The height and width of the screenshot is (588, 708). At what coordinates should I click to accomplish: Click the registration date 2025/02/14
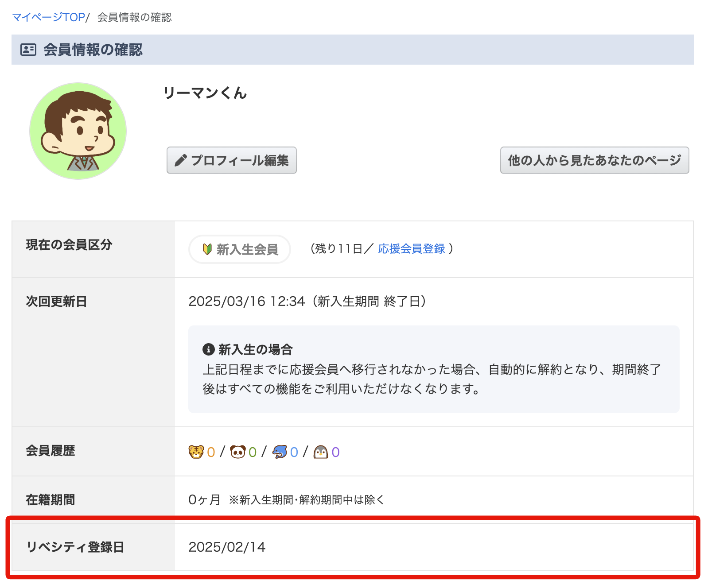(x=227, y=547)
